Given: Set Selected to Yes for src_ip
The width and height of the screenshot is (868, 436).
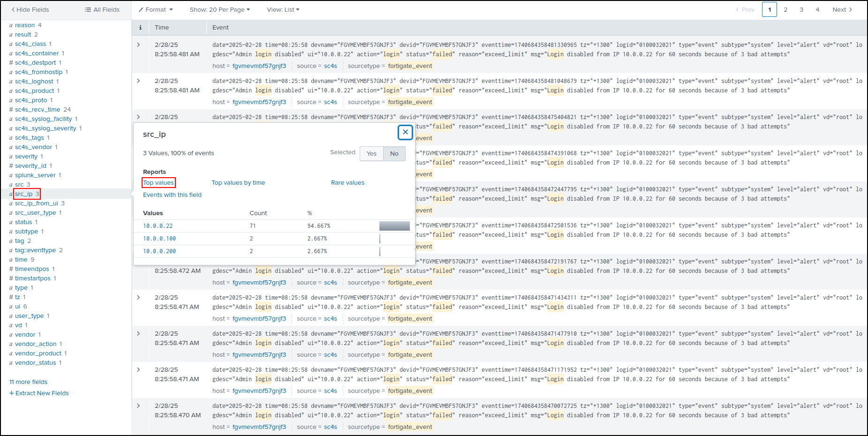Looking at the screenshot, I should [x=371, y=153].
